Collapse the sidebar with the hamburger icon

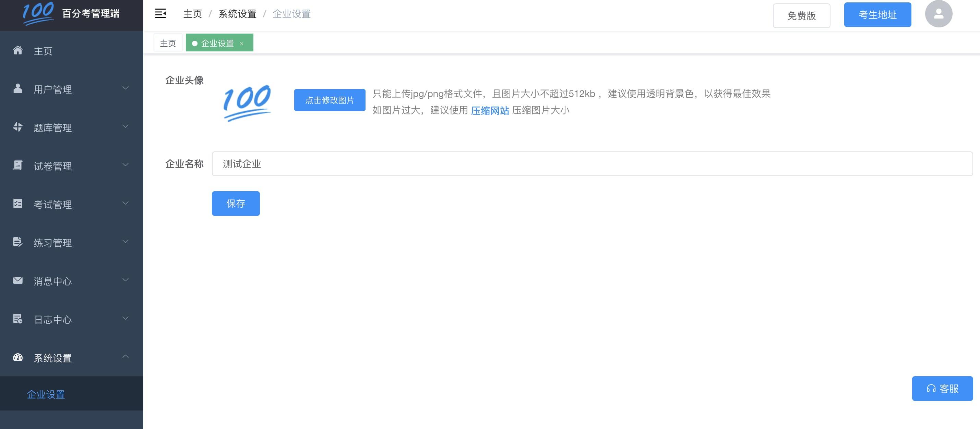tap(160, 13)
